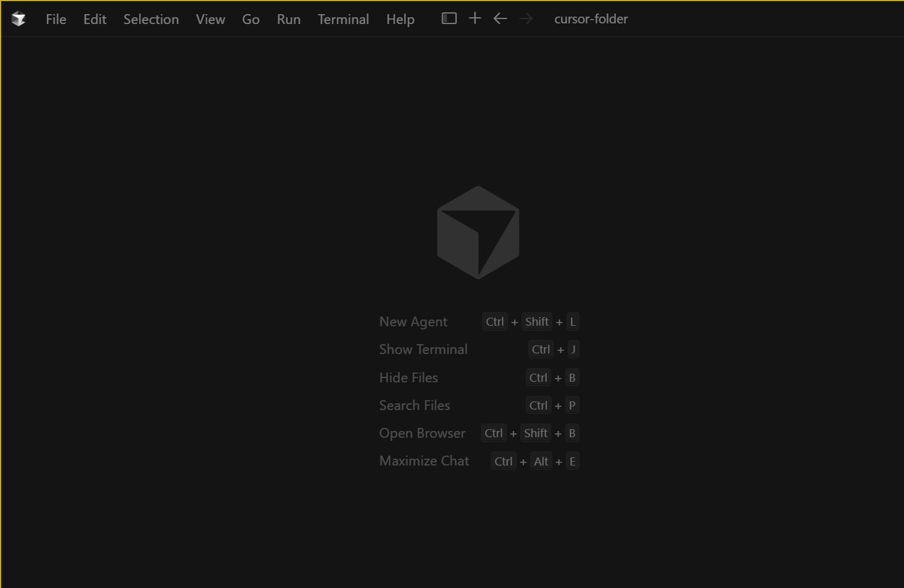Navigate back with the left arrow

tap(500, 18)
